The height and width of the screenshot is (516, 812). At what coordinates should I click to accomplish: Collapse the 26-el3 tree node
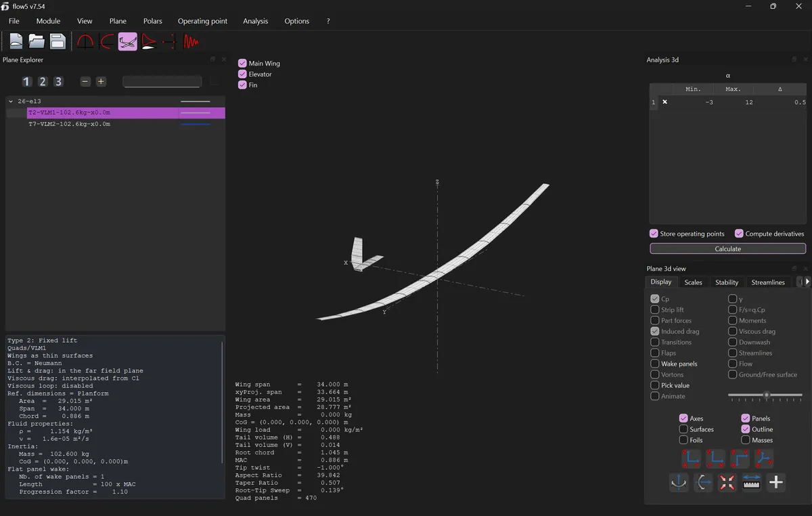pos(11,101)
